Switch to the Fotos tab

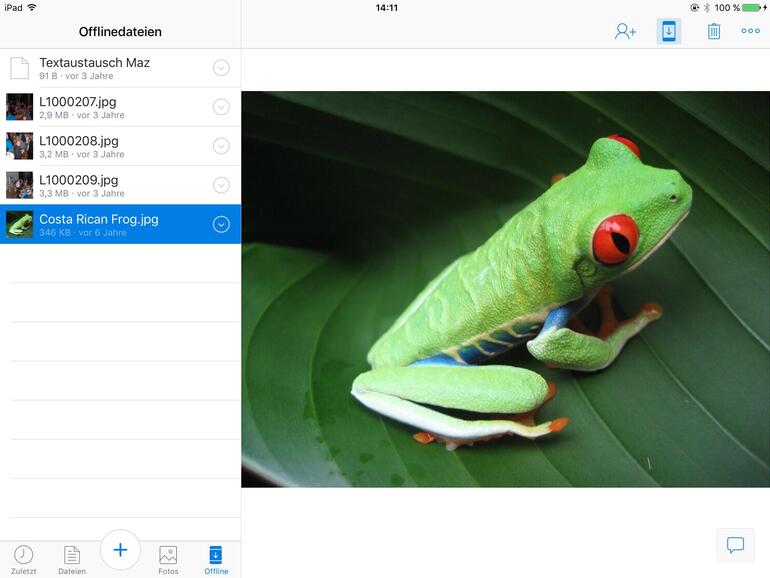[x=168, y=559]
